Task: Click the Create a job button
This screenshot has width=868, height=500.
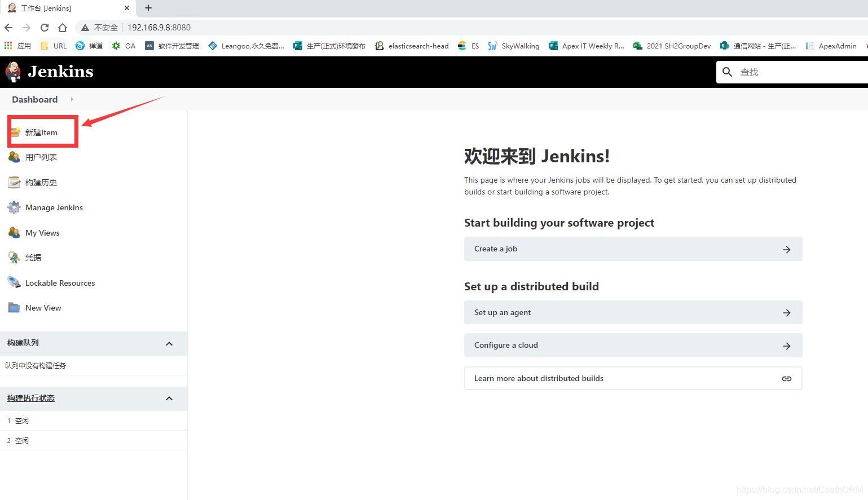Action: point(633,249)
